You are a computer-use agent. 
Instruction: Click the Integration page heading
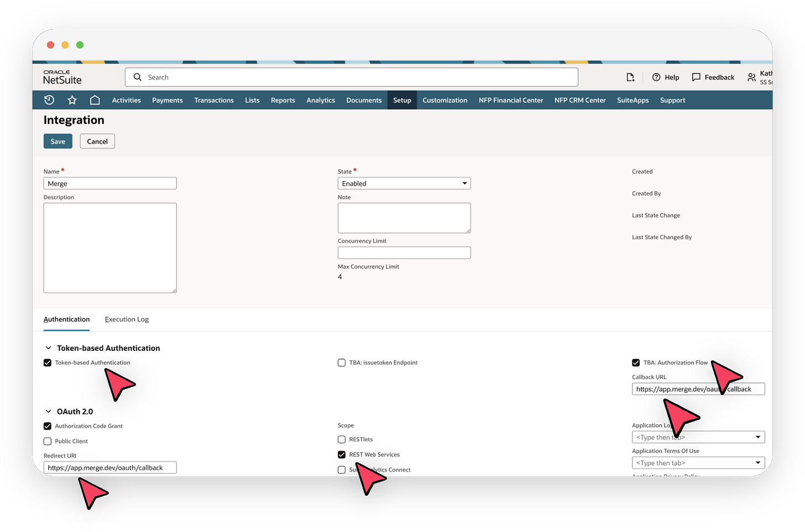(x=74, y=120)
